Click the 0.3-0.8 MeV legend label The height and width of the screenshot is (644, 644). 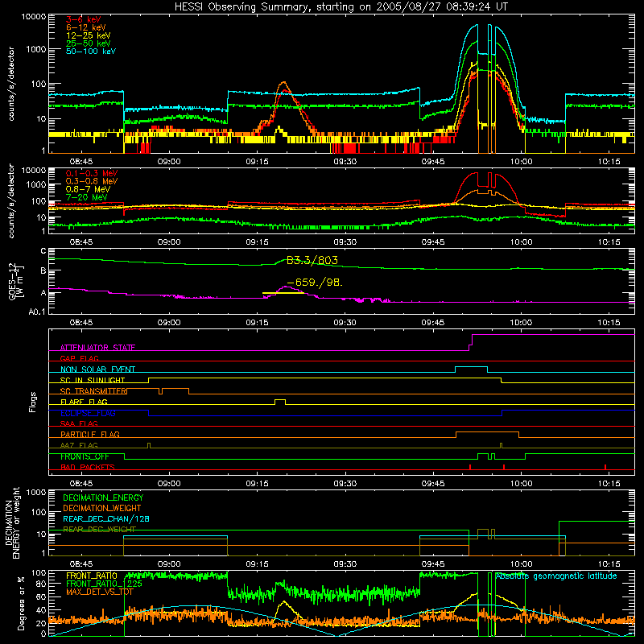92,181
